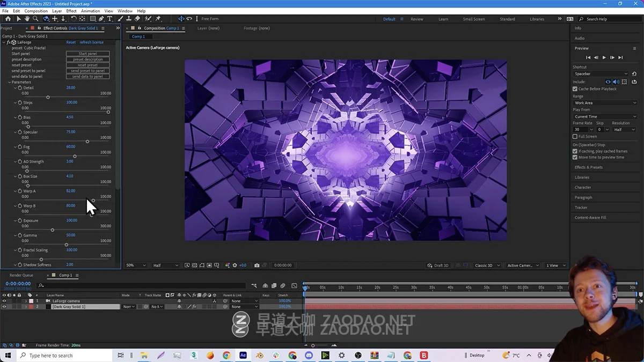Image resolution: width=644 pixels, height=362 pixels.
Task: Toggle audio inclusion in the Preview panel
Action: coord(615,82)
